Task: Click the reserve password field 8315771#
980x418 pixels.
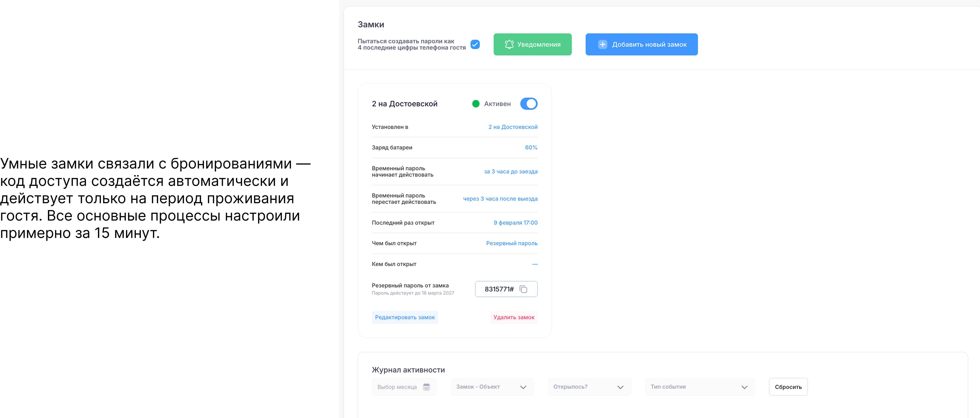Action: [x=506, y=289]
